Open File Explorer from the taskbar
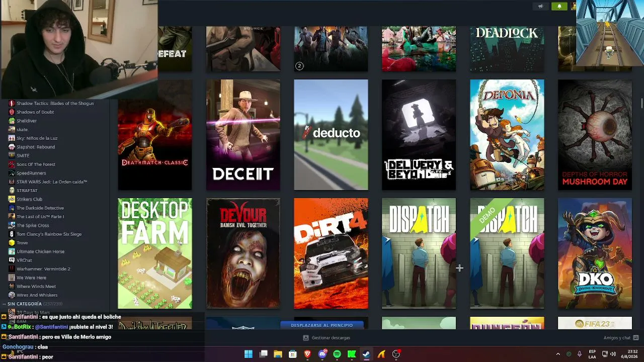 [278, 354]
